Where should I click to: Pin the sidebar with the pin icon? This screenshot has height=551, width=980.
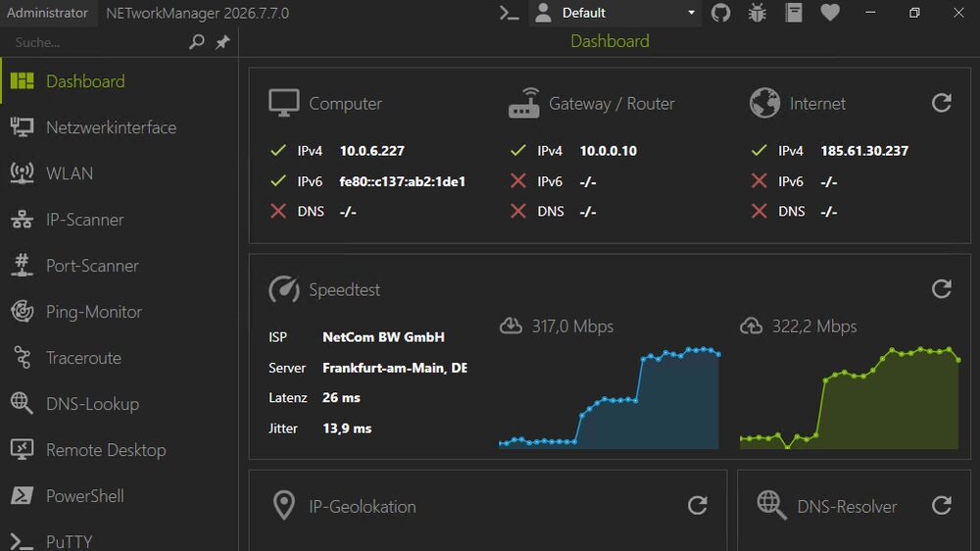coord(222,42)
